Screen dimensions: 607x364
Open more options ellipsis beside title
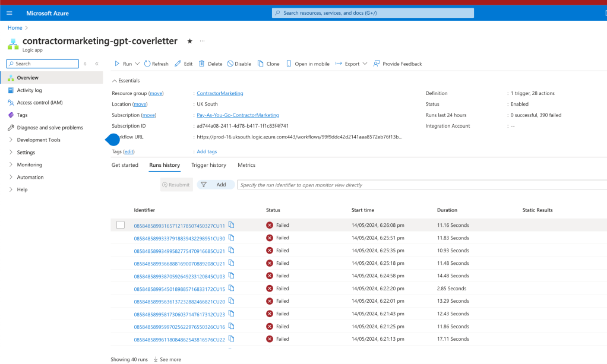(202, 41)
